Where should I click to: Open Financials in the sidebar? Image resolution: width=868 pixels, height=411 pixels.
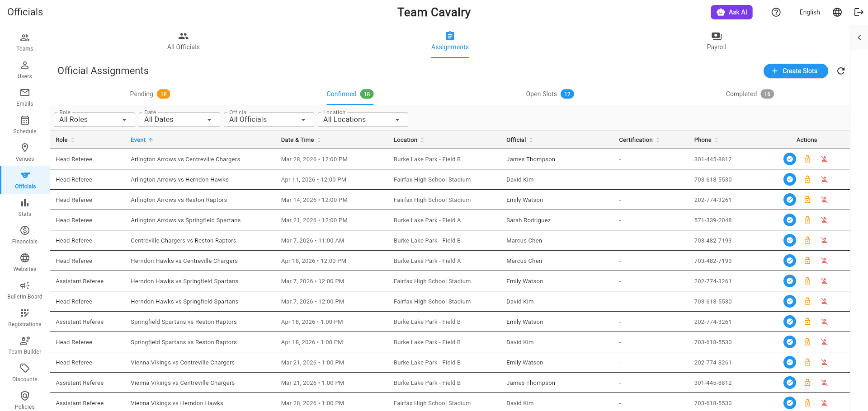(x=25, y=235)
